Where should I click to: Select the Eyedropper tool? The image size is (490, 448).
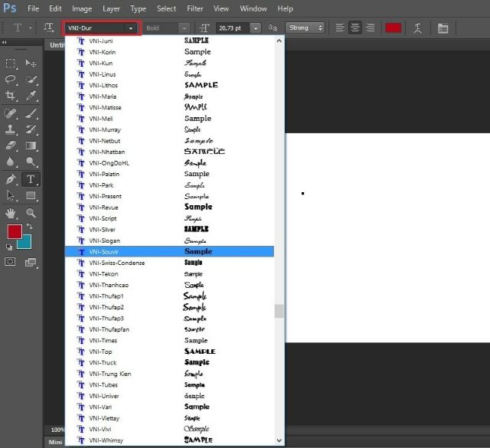(31, 95)
